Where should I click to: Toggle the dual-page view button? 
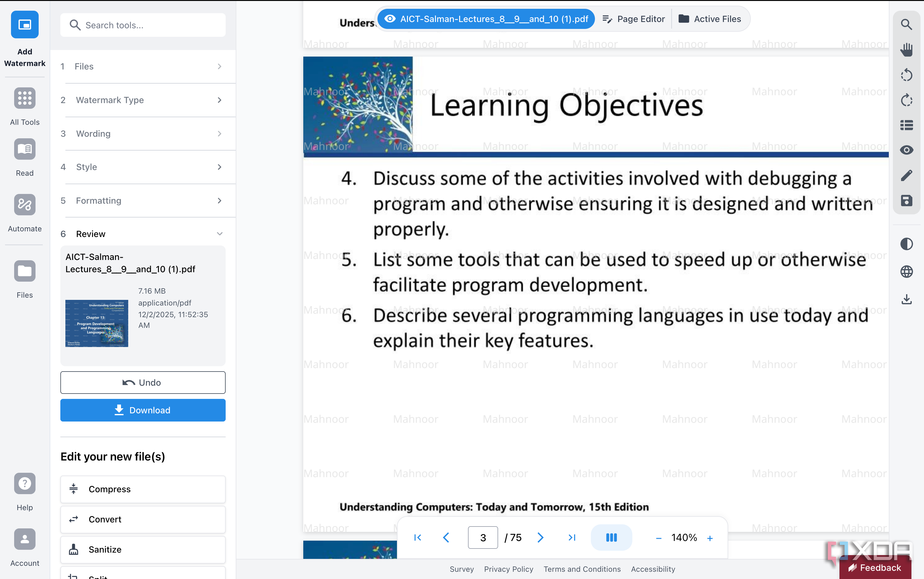point(611,537)
